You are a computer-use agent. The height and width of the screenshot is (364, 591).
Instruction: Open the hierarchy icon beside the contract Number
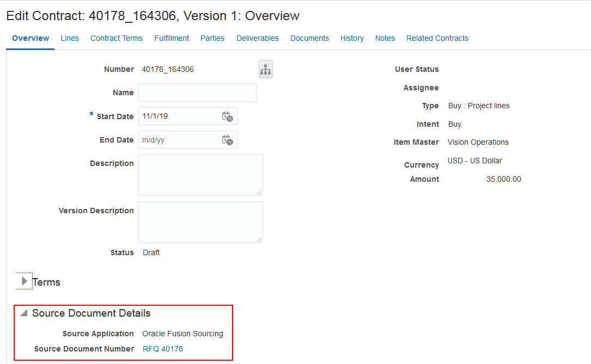[x=266, y=69]
